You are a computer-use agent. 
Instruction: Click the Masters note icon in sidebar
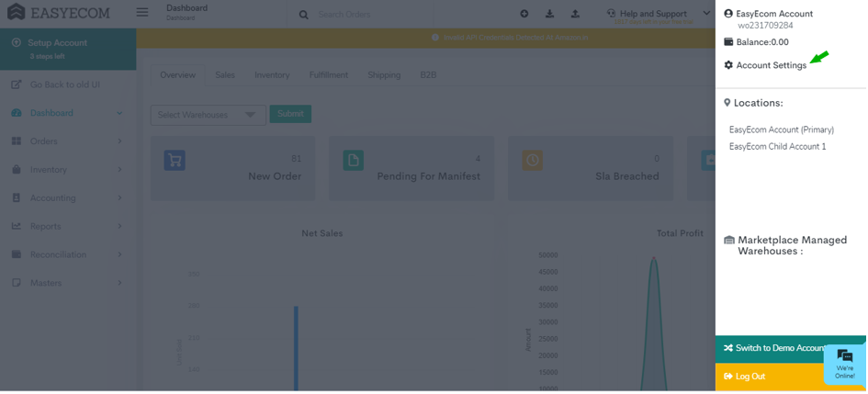16,283
